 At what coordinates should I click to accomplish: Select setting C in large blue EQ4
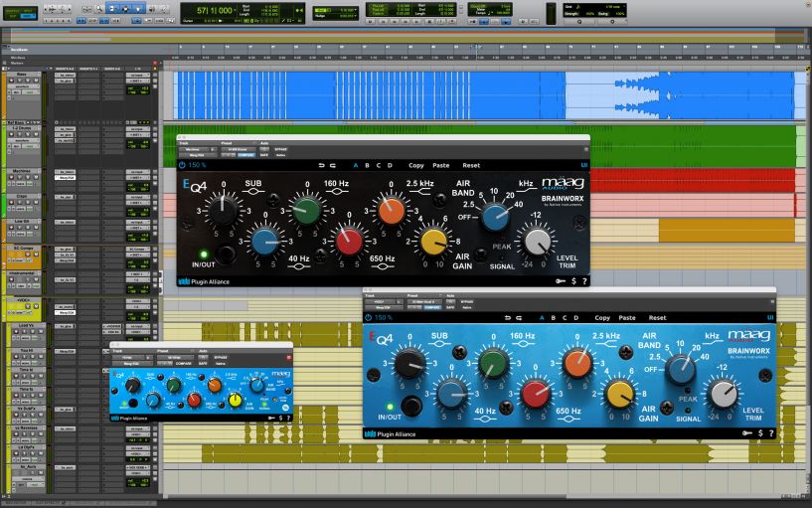(565, 317)
